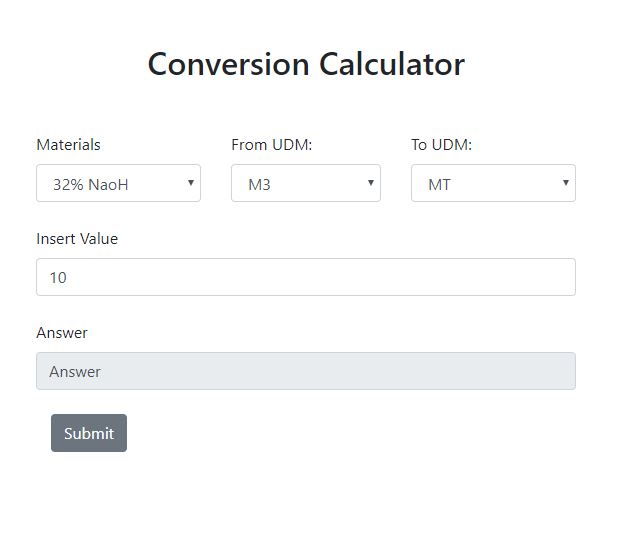This screenshot has width=628, height=537.
Task: Click the Answer label above the output
Action: tap(62, 333)
